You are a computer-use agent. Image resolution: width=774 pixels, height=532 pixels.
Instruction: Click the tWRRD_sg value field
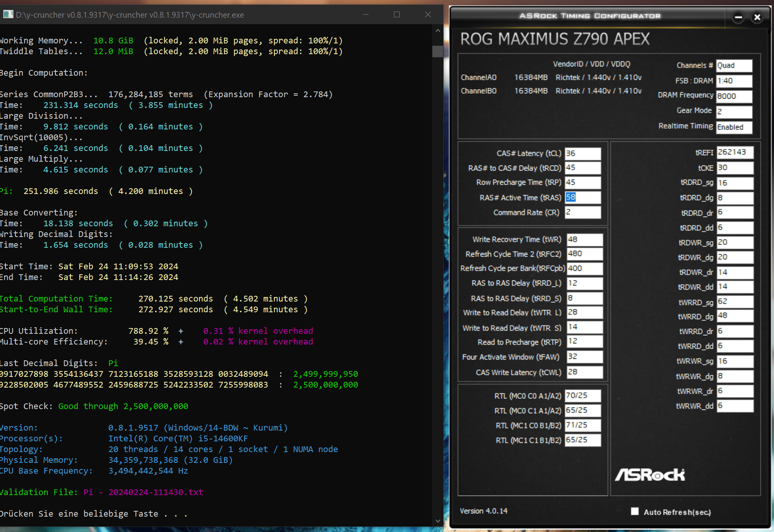click(x=734, y=302)
